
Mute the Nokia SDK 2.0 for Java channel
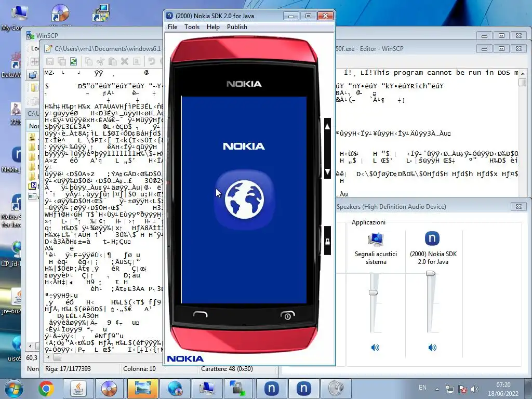pyautogui.click(x=432, y=348)
